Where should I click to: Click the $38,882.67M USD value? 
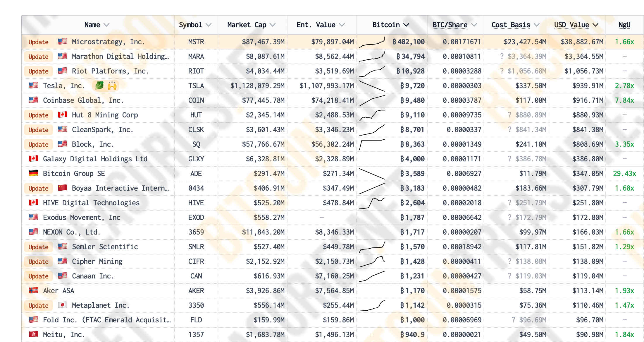(x=582, y=42)
